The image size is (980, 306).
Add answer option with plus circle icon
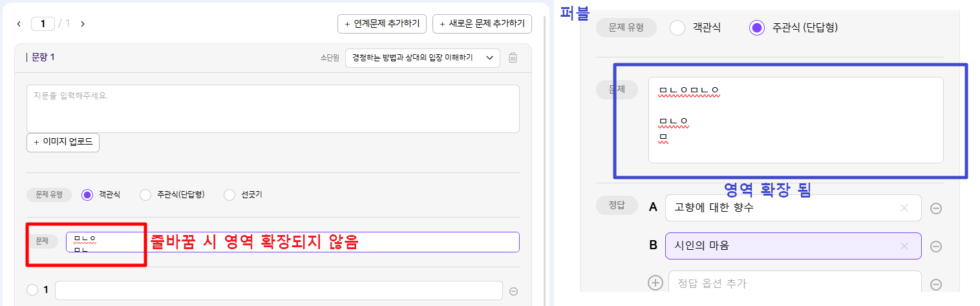pyautogui.click(x=655, y=283)
